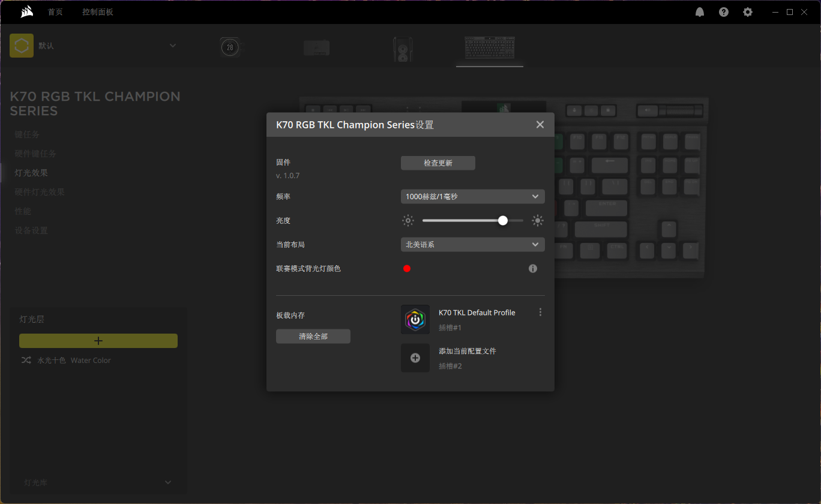Click K70 TKL Default Profile name
The width and height of the screenshot is (821, 504).
(x=477, y=313)
